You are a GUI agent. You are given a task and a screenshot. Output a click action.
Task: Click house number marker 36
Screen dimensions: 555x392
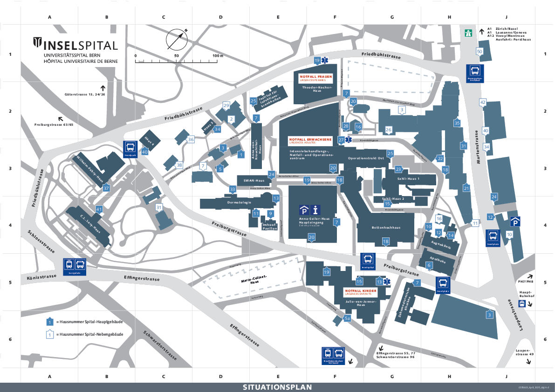click(x=191, y=139)
